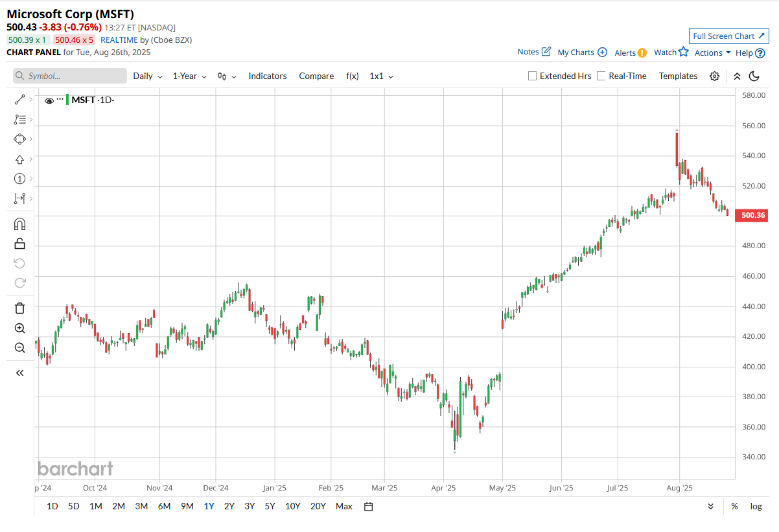The height and width of the screenshot is (532, 779).
Task: Open chart Templates
Action: (x=678, y=76)
